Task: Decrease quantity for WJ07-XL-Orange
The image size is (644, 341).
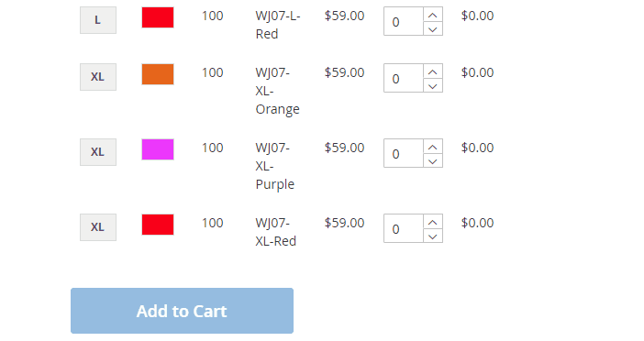Action: pyautogui.click(x=432, y=85)
